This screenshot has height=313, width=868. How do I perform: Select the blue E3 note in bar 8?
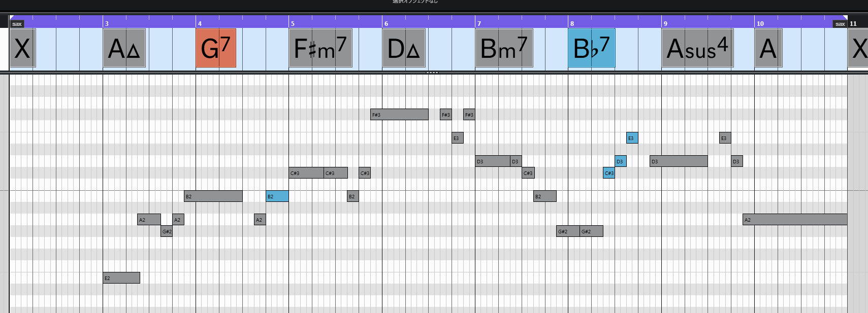tap(632, 138)
